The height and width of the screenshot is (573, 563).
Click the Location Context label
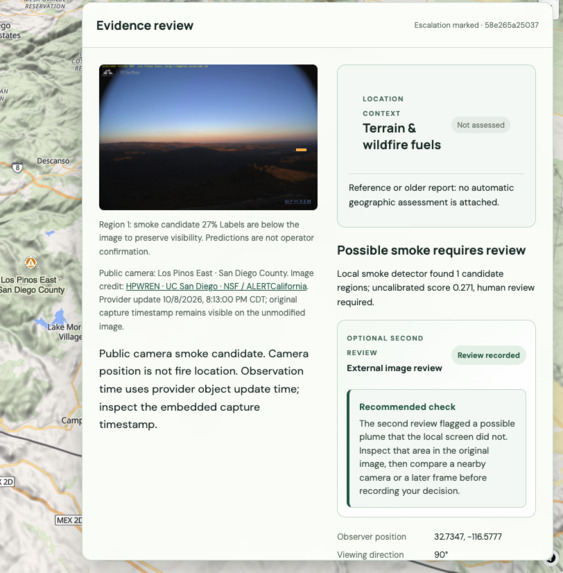click(x=383, y=106)
